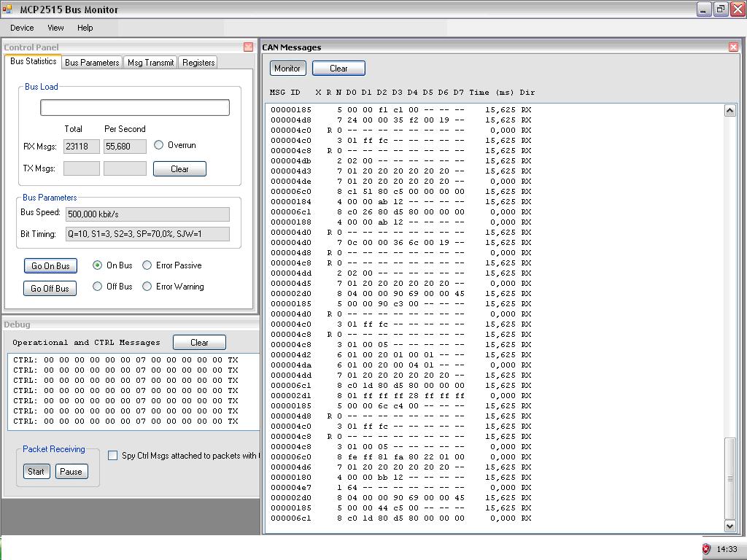
Task: Click the CAN Messages scrollbar thumb
Action: pyautogui.click(x=729, y=478)
